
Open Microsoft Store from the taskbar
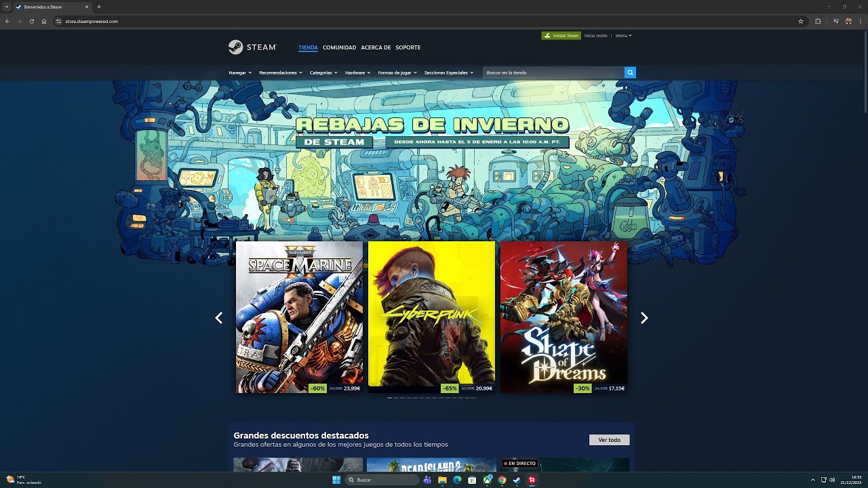(x=472, y=480)
